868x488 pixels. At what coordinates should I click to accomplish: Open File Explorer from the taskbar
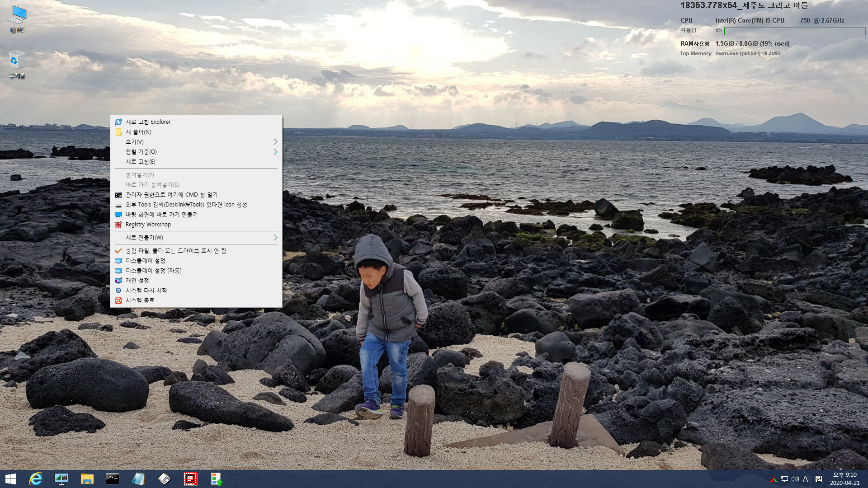(x=87, y=479)
